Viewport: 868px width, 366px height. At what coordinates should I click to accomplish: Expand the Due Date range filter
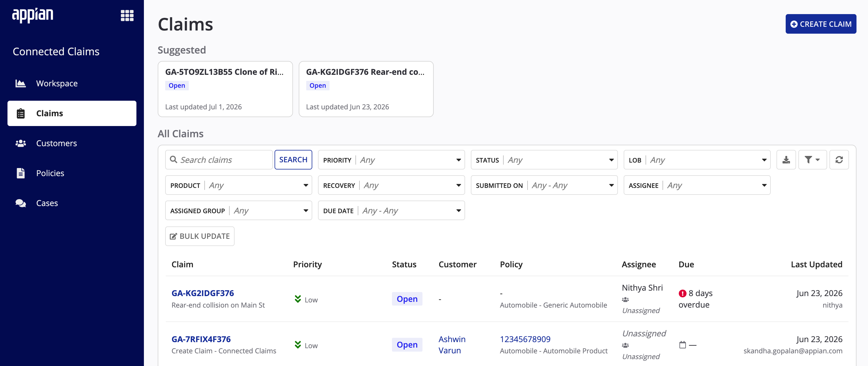391,210
